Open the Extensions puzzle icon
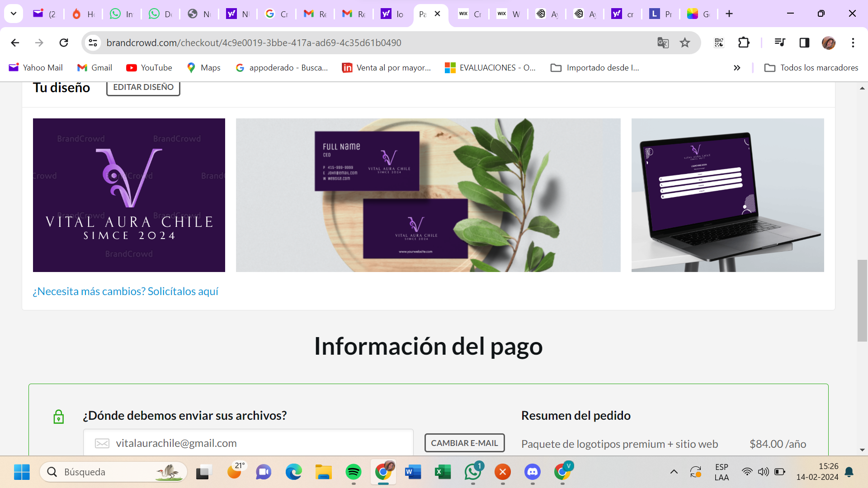 point(744,43)
